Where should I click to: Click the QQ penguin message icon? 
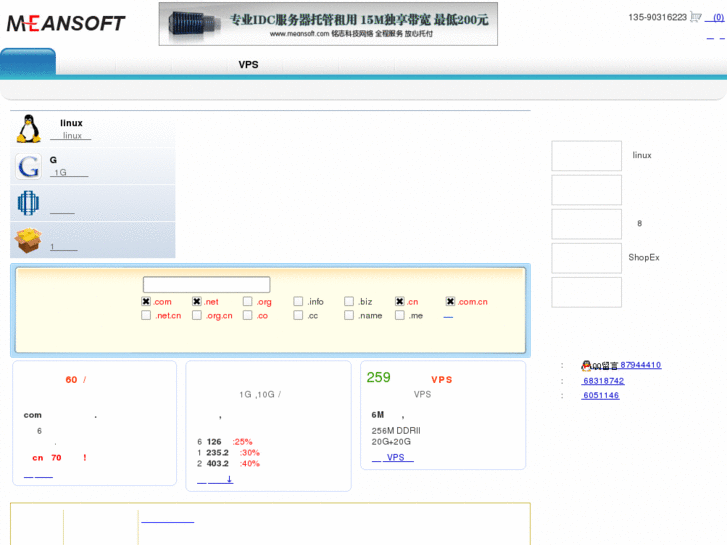[x=599, y=365]
